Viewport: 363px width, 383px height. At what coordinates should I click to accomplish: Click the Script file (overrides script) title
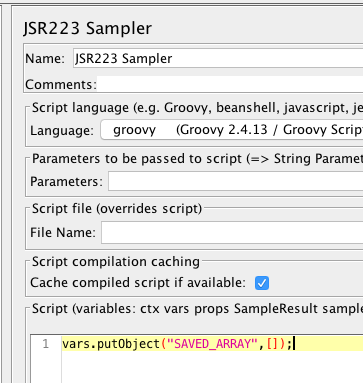117,209
